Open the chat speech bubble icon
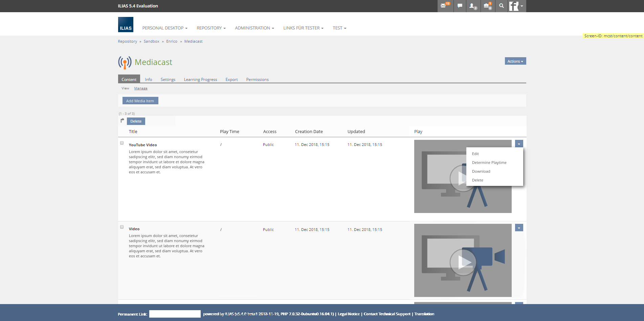This screenshot has width=644, height=321. click(460, 6)
